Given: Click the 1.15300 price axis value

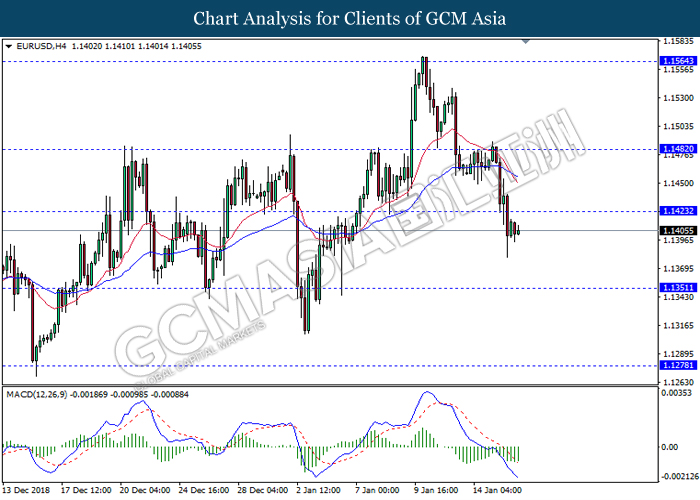Looking at the screenshot, I should click(679, 98).
